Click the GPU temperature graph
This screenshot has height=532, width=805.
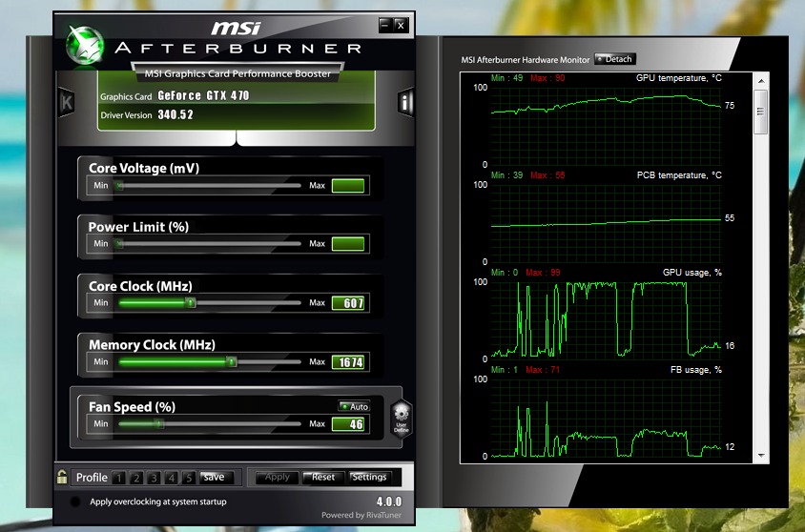(606, 126)
